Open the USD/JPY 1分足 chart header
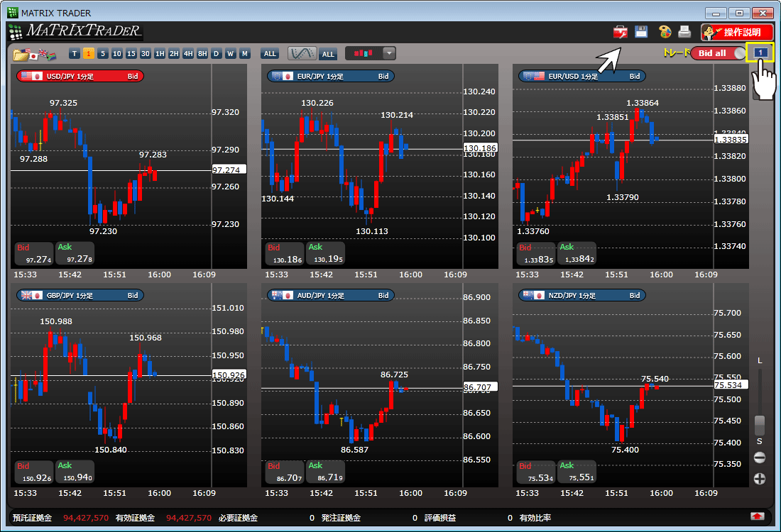781x532 pixels. [80, 76]
